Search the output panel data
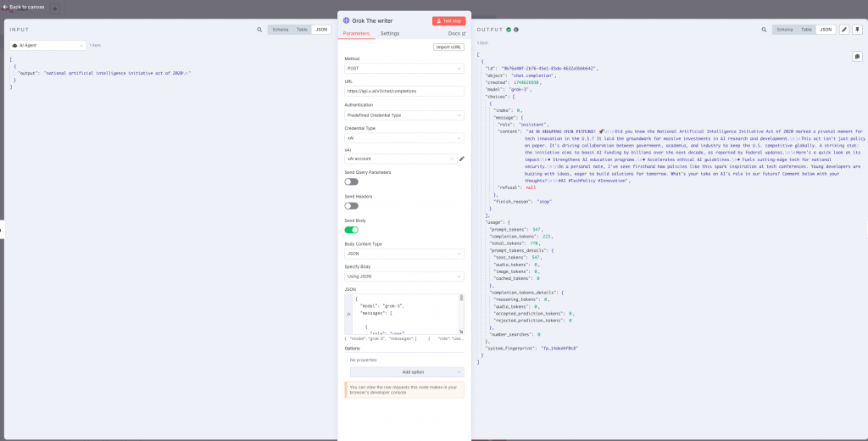Viewport: 868px width, 441px height. (764, 30)
